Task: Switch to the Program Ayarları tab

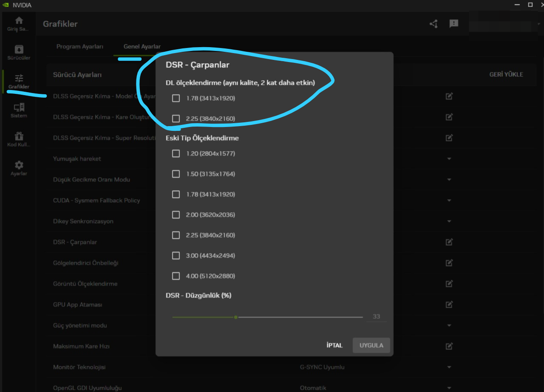Action: coord(80,46)
